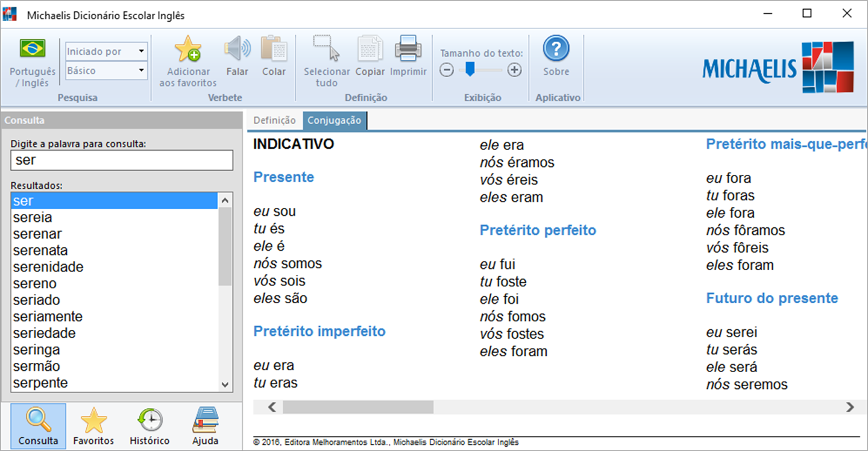Click the search word input field

pyautogui.click(x=122, y=160)
